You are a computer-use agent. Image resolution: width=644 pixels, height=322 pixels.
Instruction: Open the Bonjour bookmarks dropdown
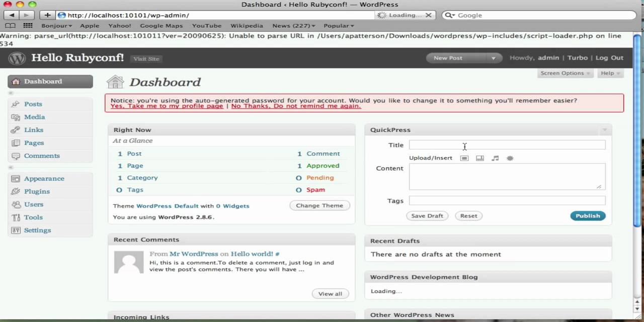pyautogui.click(x=57, y=26)
